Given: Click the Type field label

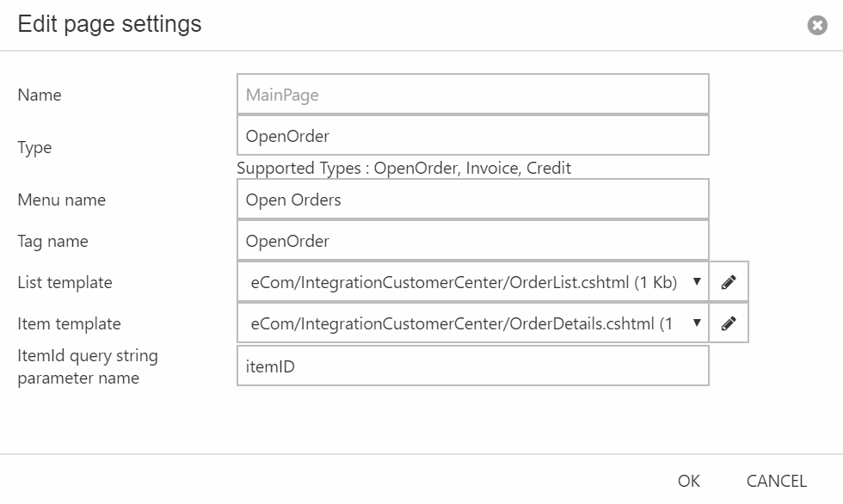Looking at the screenshot, I should [x=34, y=147].
